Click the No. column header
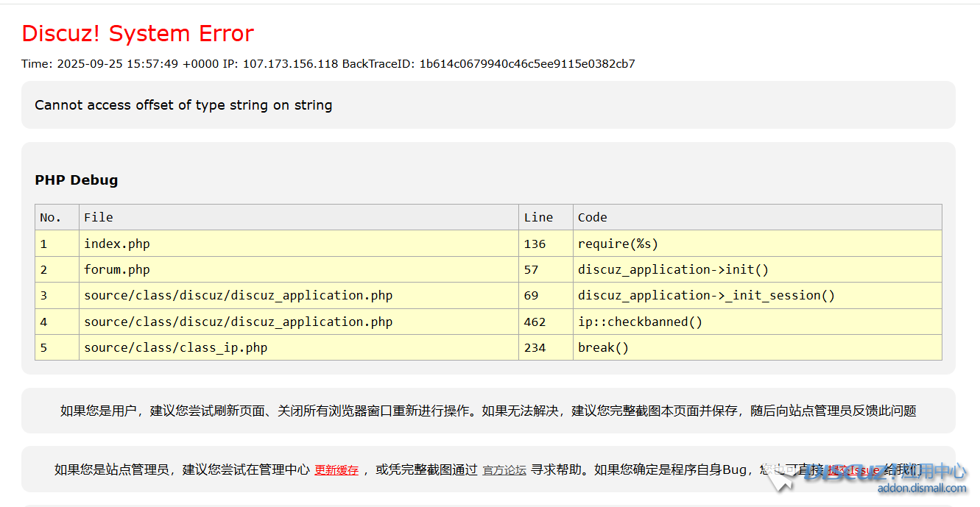Viewport: 980px width, 507px height. coord(57,217)
